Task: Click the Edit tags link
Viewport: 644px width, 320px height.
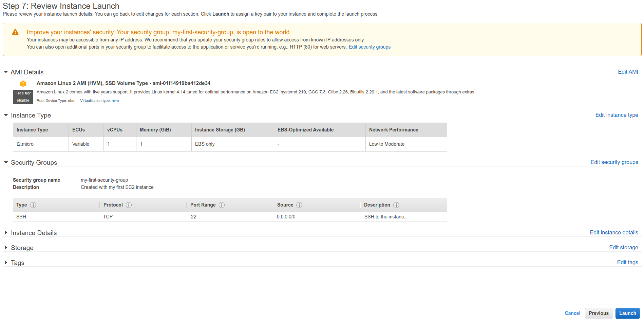Action: coord(627,262)
